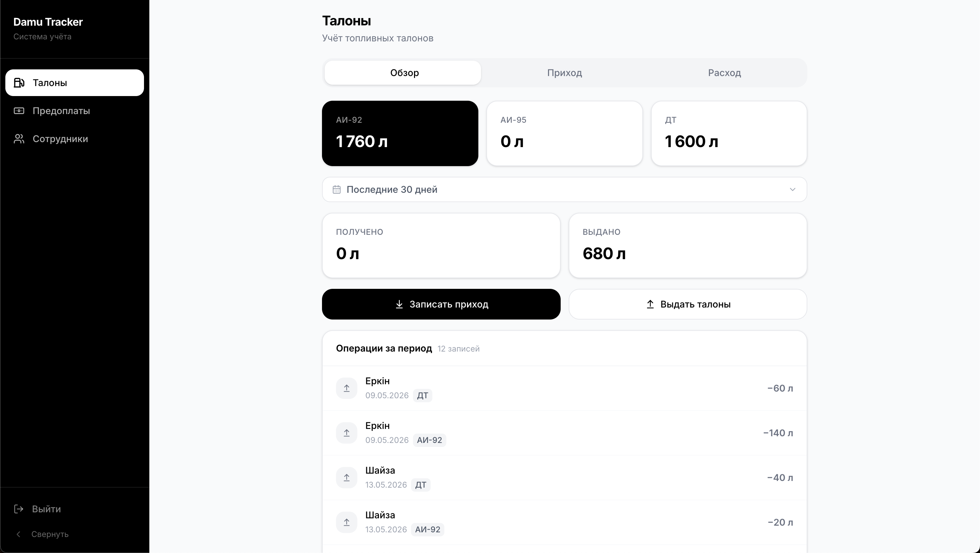Select the АИ-92 balance card
980x553 pixels.
click(400, 133)
